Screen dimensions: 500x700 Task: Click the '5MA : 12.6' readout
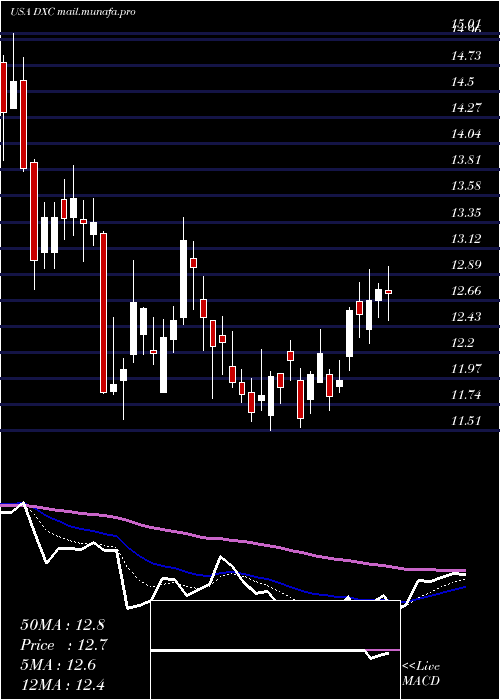point(58,664)
